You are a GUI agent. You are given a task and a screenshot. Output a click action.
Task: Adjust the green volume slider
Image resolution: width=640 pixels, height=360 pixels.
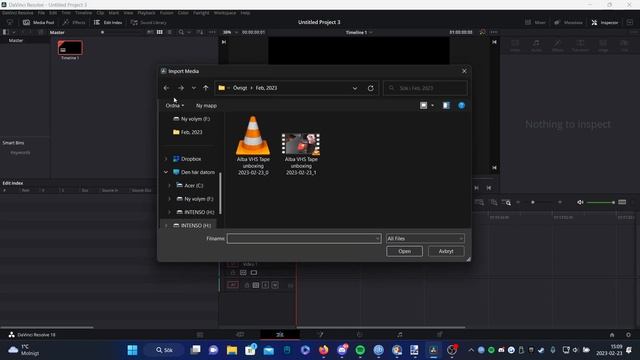tap(600, 202)
